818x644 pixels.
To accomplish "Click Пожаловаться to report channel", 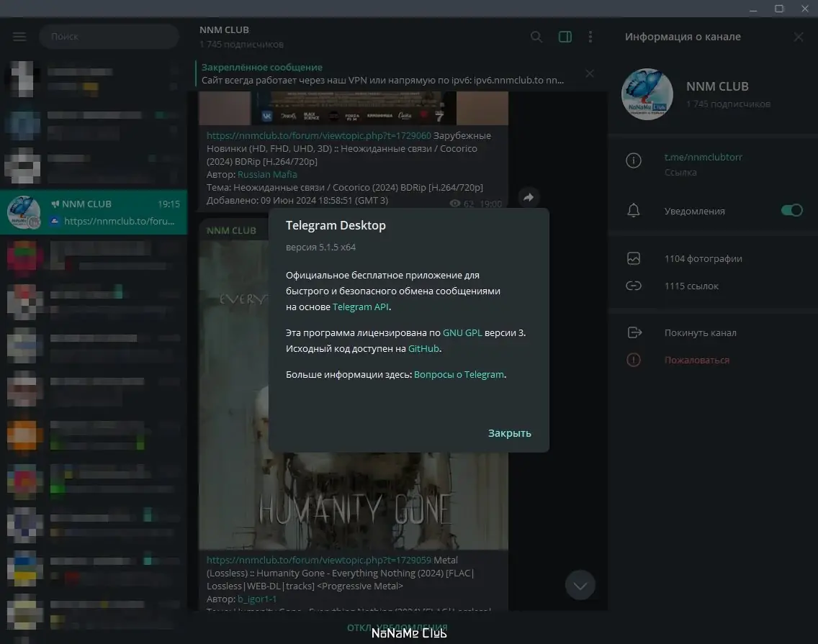I will (x=696, y=360).
